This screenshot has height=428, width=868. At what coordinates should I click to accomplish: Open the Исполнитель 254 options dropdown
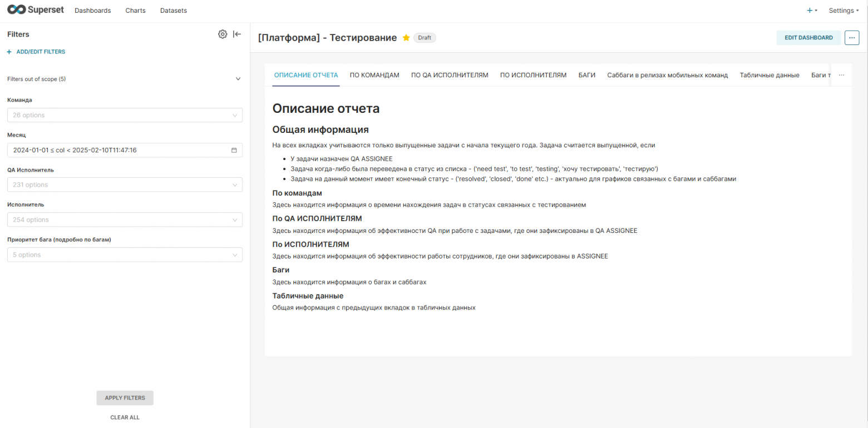pos(125,220)
